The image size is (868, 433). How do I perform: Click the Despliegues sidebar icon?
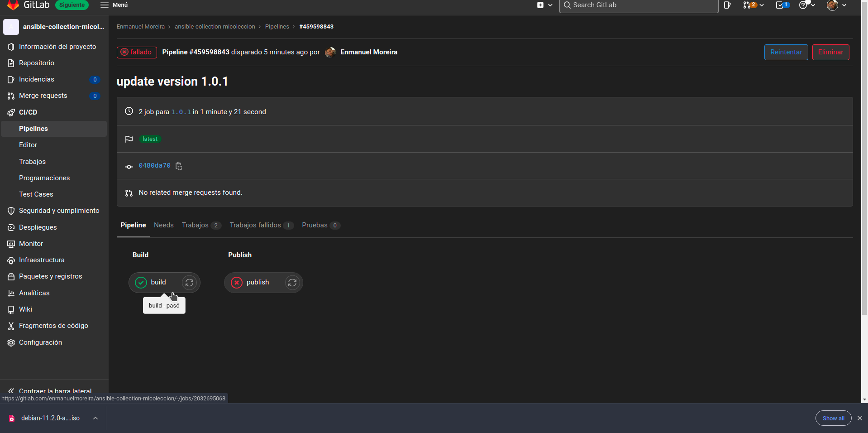click(11, 227)
